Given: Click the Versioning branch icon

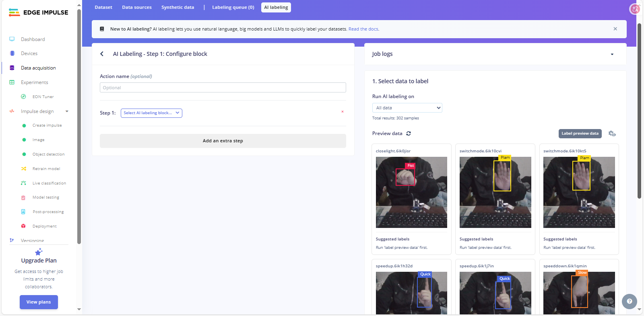Looking at the screenshot, I should tap(12, 240).
